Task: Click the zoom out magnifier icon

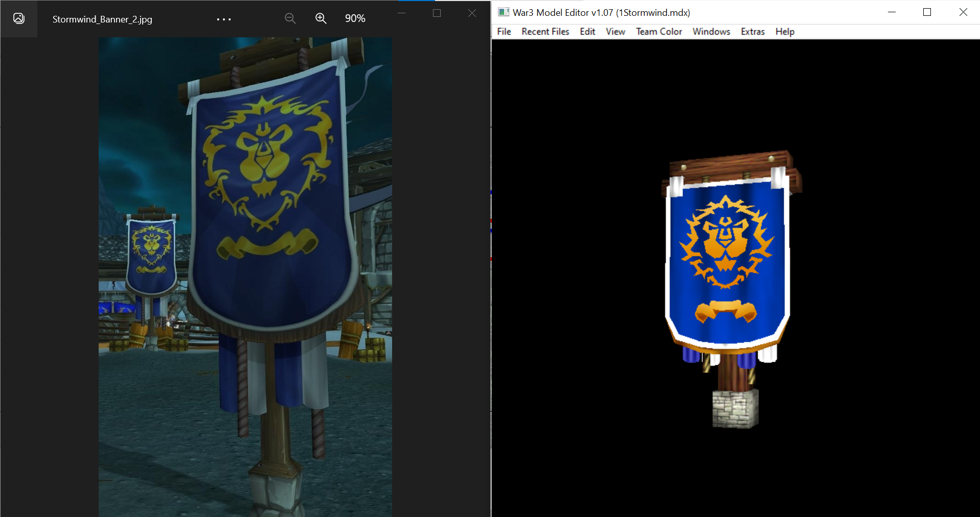Action: point(290,19)
